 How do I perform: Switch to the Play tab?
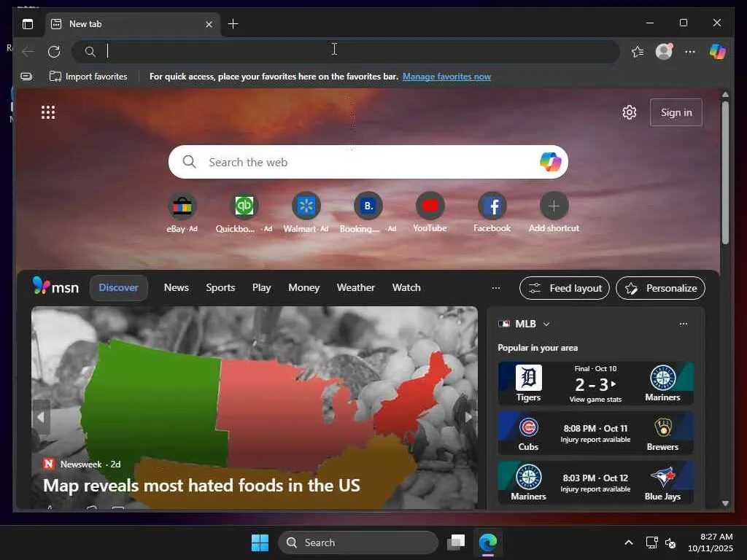(262, 287)
